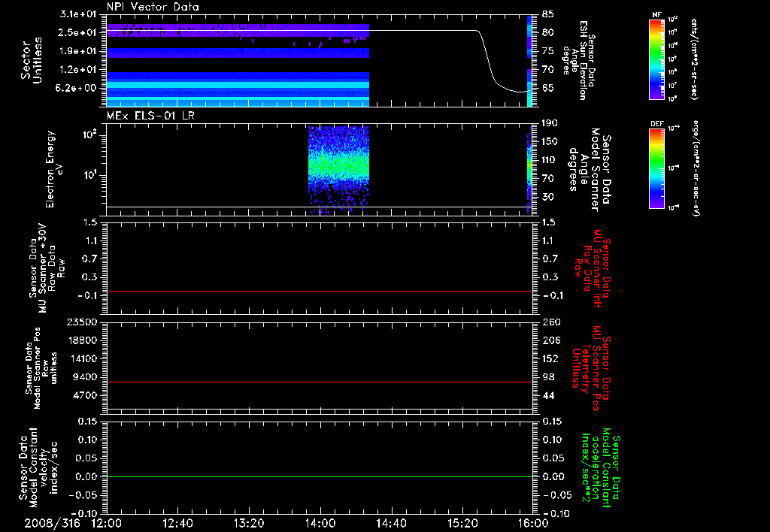Click the 2.5e+01 sector tick label
This screenshot has width=770, height=532.
[x=77, y=32]
